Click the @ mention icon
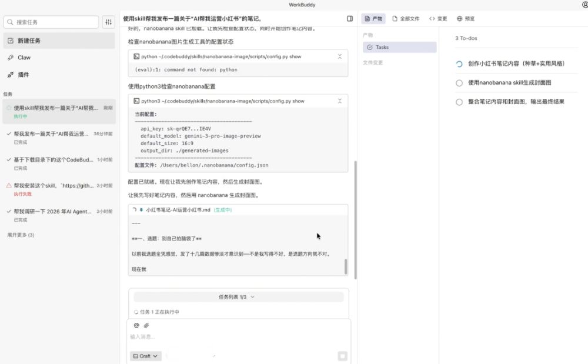This screenshot has width=588, height=364. pyautogui.click(x=136, y=325)
